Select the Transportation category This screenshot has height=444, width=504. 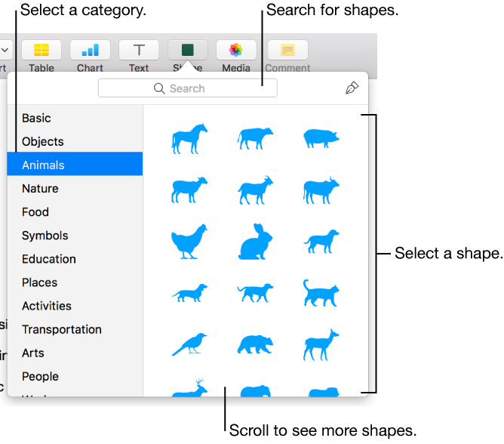click(x=75, y=329)
